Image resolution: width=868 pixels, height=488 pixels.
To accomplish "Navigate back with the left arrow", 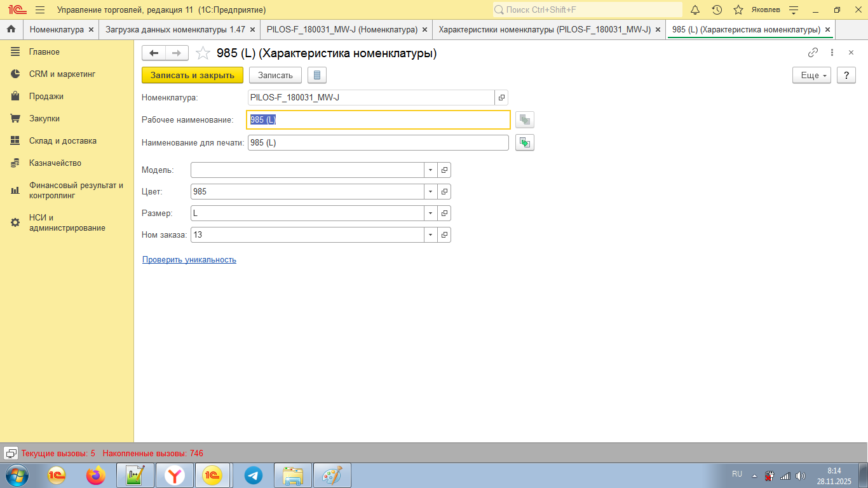I will tap(154, 53).
